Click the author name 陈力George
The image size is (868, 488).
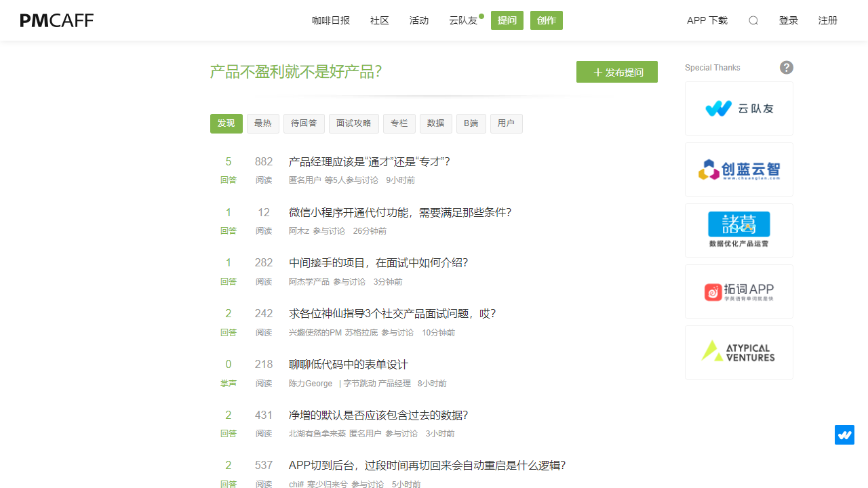(x=311, y=384)
